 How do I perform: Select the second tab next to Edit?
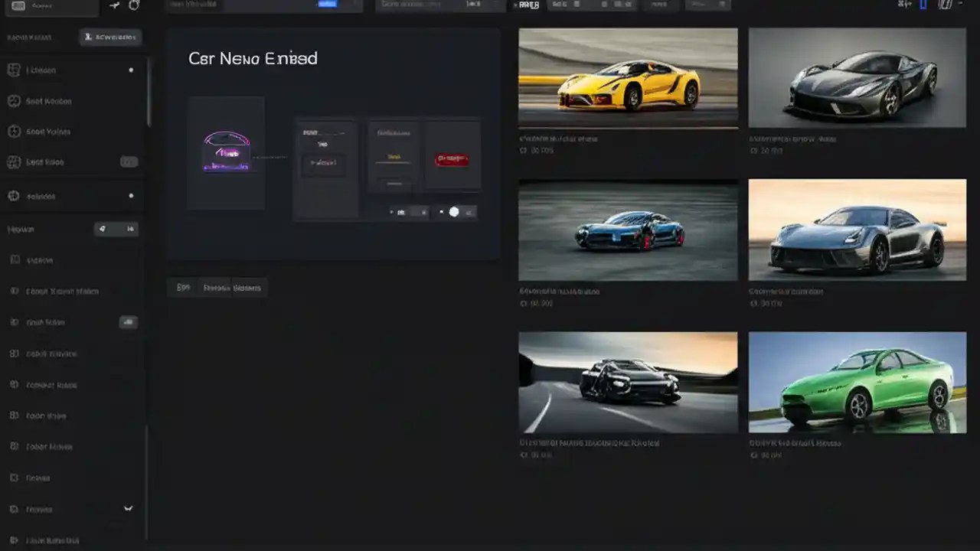(x=232, y=288)
